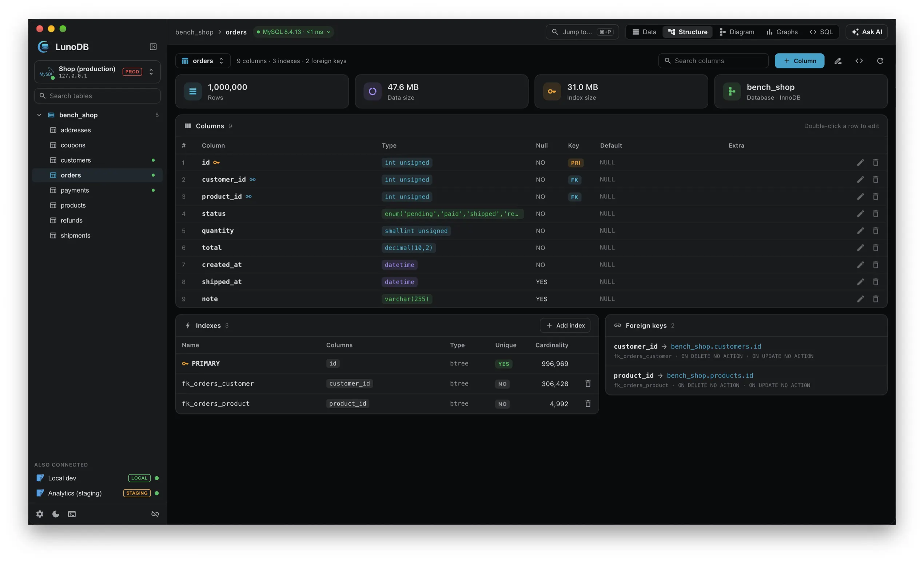Click the Ask AI button
Viewport: 924px width, 562px height.
pos(866,32)
